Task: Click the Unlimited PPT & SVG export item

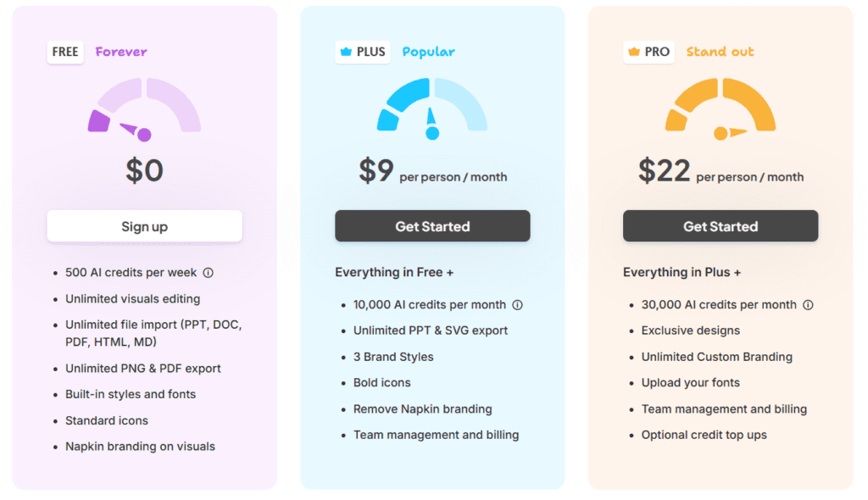Action: pyautogui.click(x=430, y=331)
